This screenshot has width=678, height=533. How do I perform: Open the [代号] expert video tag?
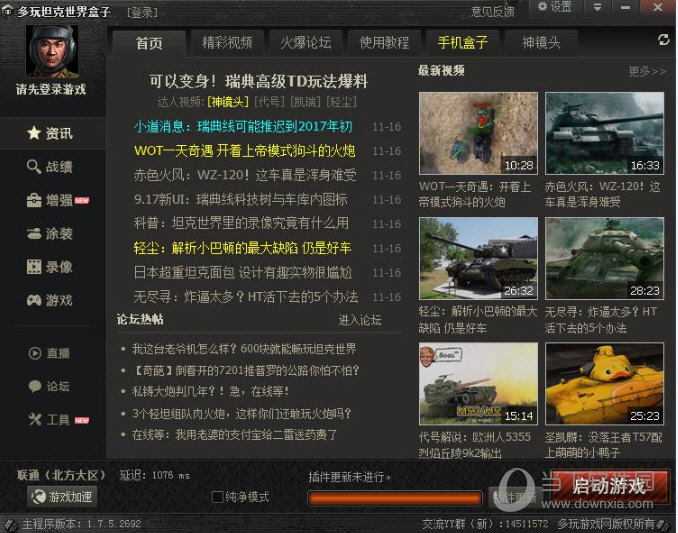(x=270, y=102)
